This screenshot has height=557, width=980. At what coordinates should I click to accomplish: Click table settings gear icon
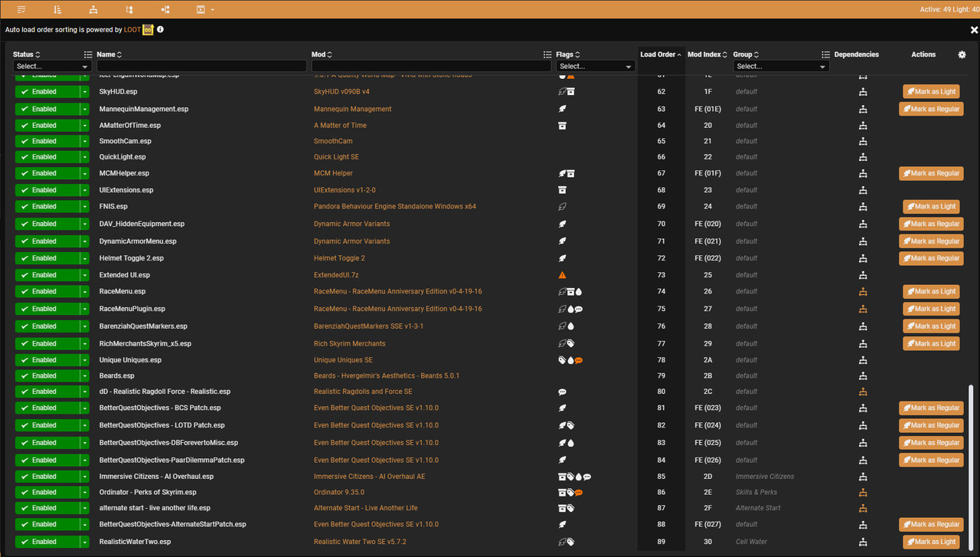[x=962, y=54]
